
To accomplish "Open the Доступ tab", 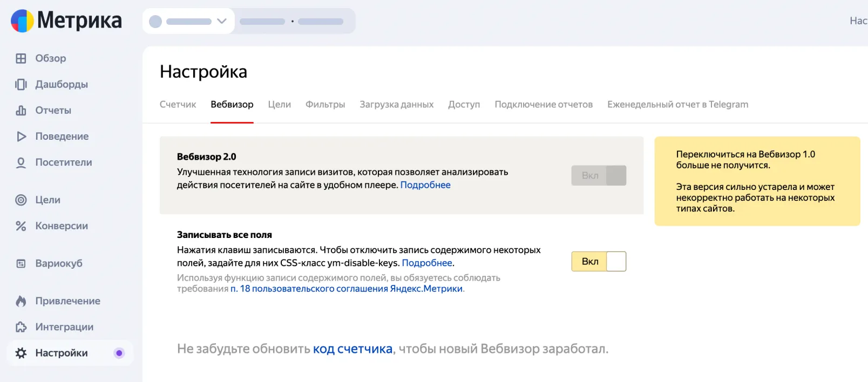I will coord(464,104).
